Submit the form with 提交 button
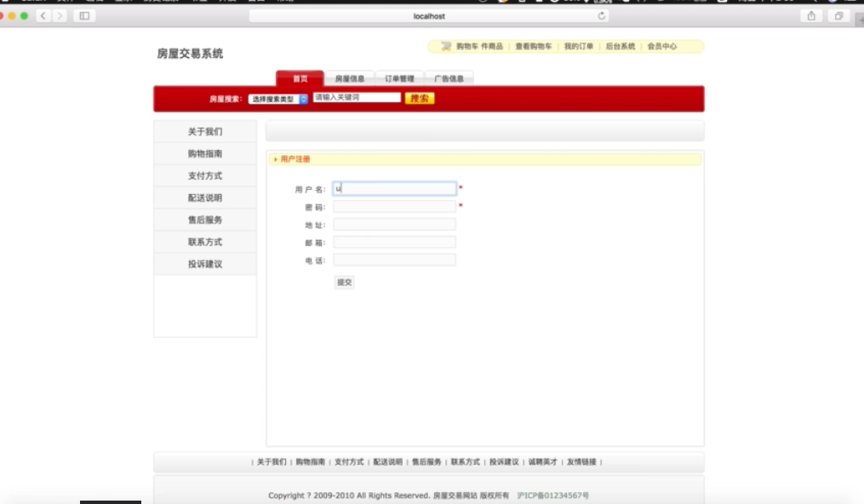This screenshot has height=504, width=864. point(345,282)
